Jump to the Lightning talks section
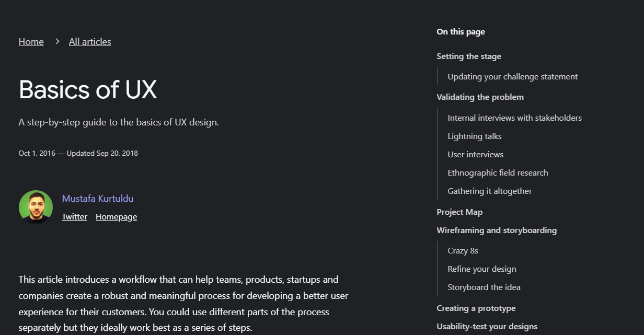Image resolution: width=644 pixels, height=335 pixels. coord(474,136)
